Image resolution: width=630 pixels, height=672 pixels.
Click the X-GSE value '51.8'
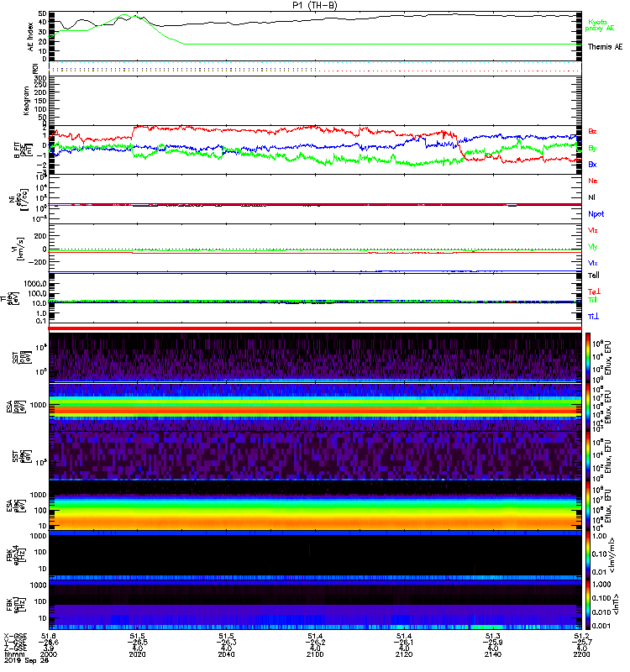[49, 636]
